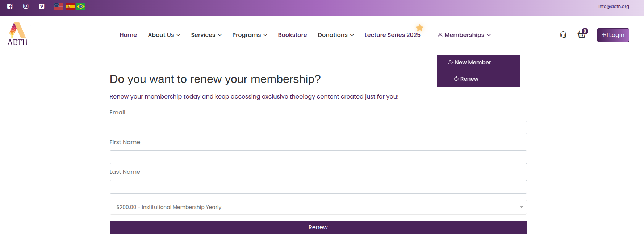This screenshot has height=247, width=644.
Task: Focus the Email input field
Action: (318, 127)
